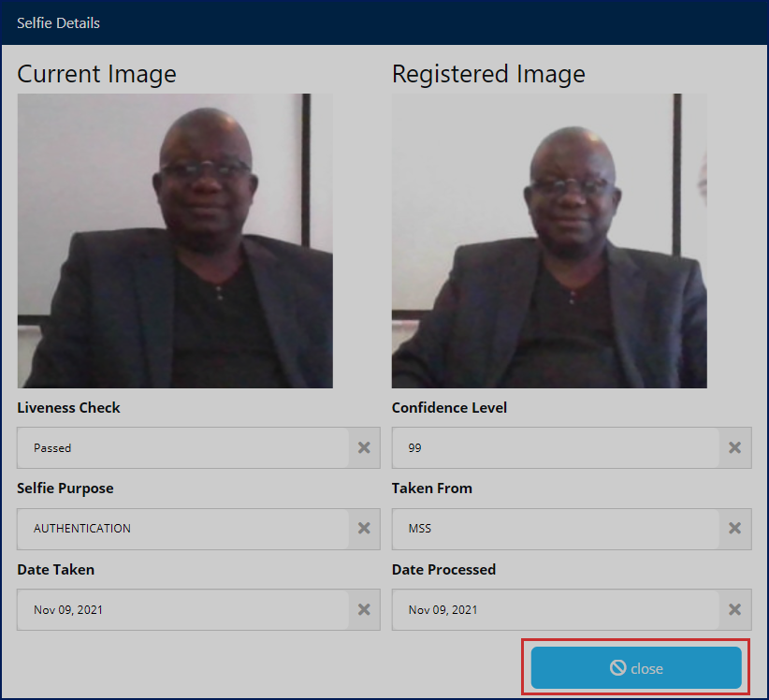Click the Current Image heading
This screenshot has width=769, height=700.
96,74
